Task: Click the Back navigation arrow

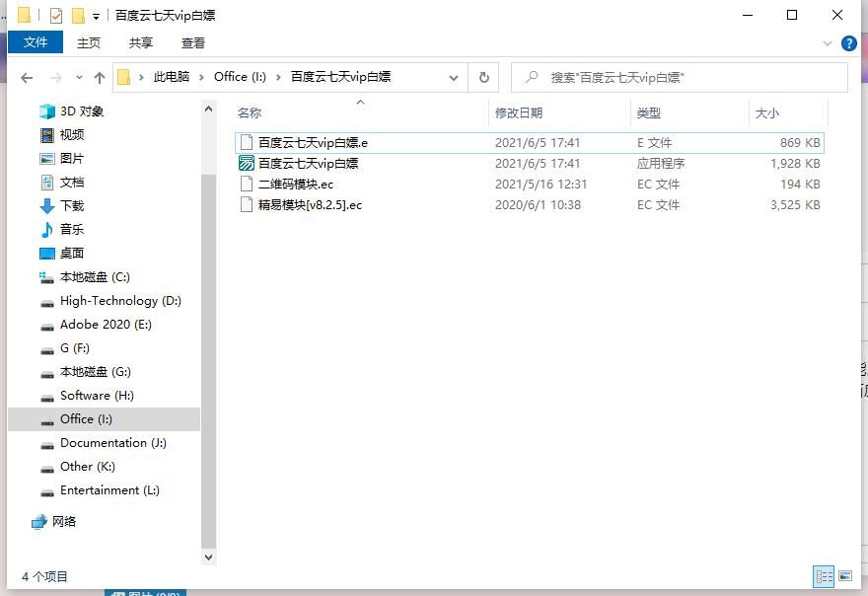Action: click(27, 78)
